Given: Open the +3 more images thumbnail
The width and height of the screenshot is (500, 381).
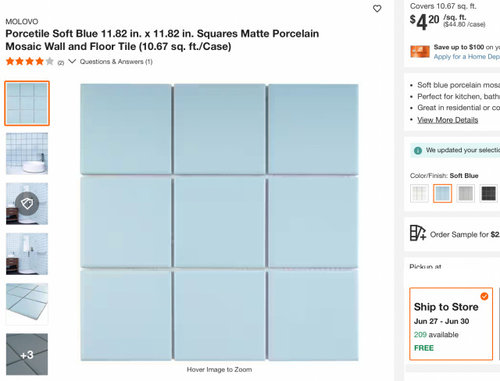Looking at the screenshot, I should pyautogui.click(x=27, y=354).
